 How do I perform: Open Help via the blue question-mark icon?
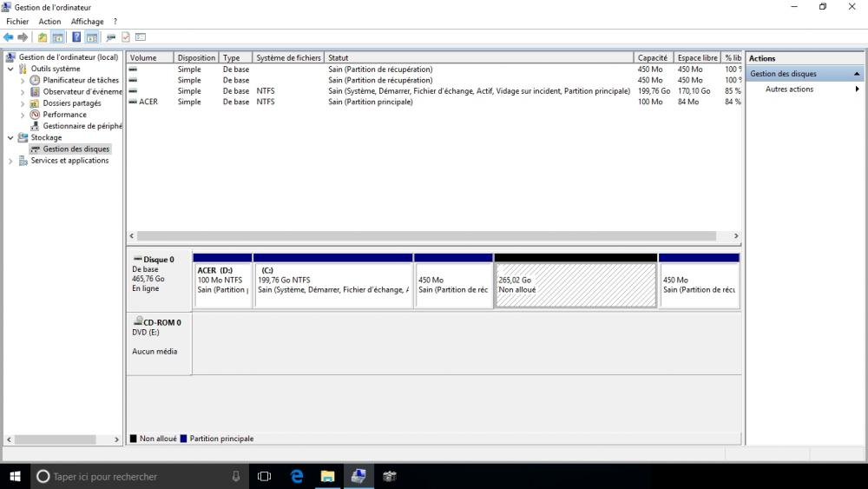[x=76, y=37]
